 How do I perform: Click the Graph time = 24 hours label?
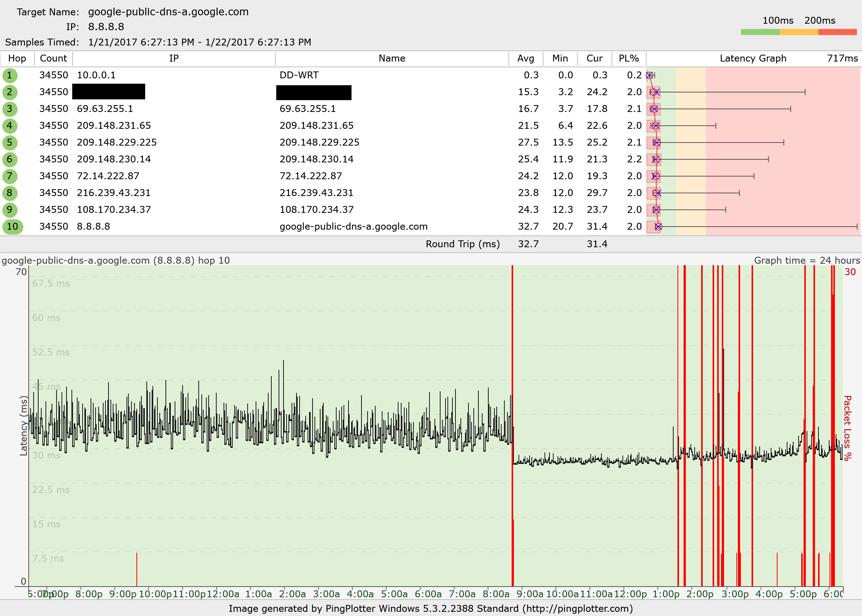coord(807,261)
